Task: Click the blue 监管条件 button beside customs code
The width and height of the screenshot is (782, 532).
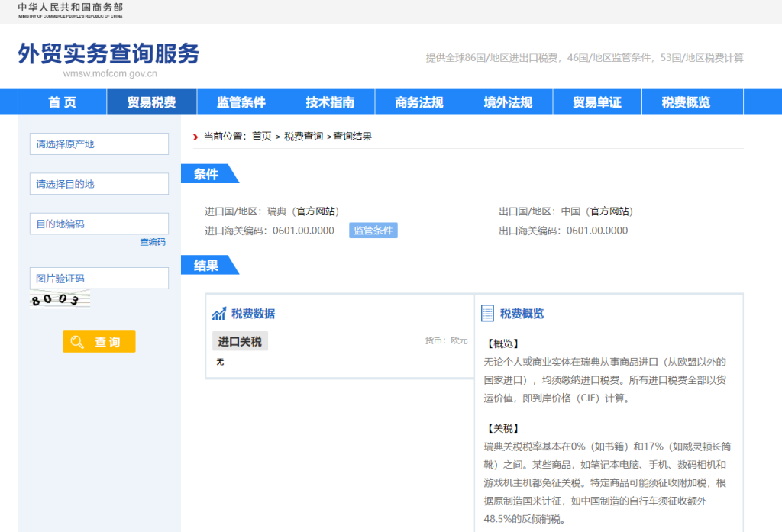Action: [373, 231]
